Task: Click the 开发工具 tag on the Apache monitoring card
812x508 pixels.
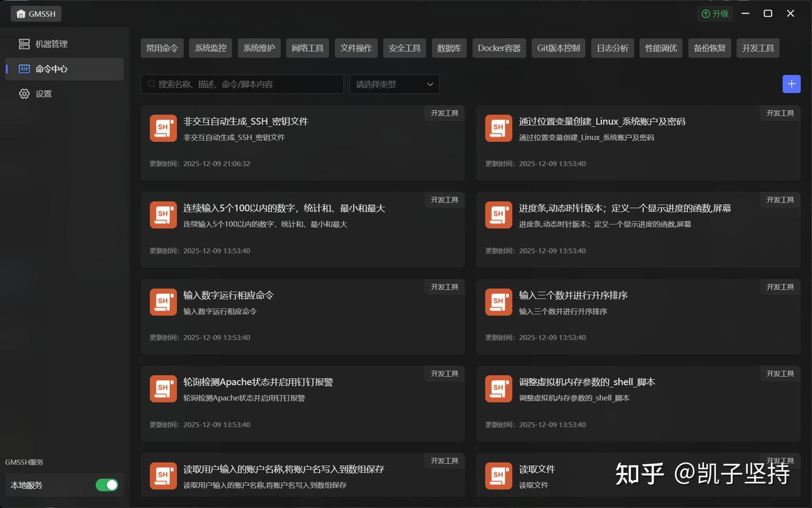Action: pyautogui.click(x=444, y=373)
